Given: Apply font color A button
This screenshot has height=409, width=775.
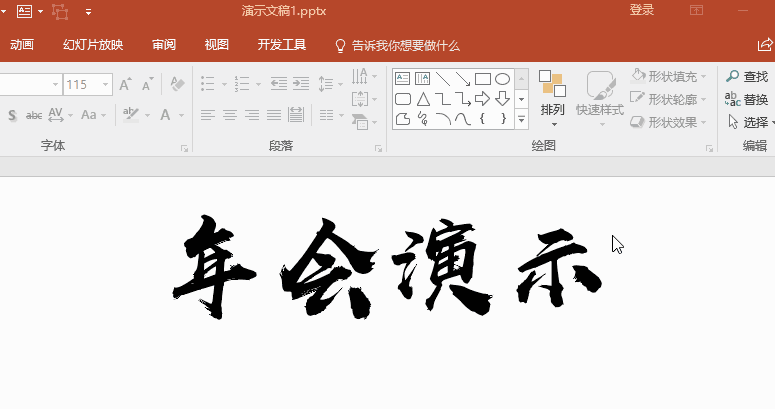Looking at the screenshot, I should [x=165, y=115].
